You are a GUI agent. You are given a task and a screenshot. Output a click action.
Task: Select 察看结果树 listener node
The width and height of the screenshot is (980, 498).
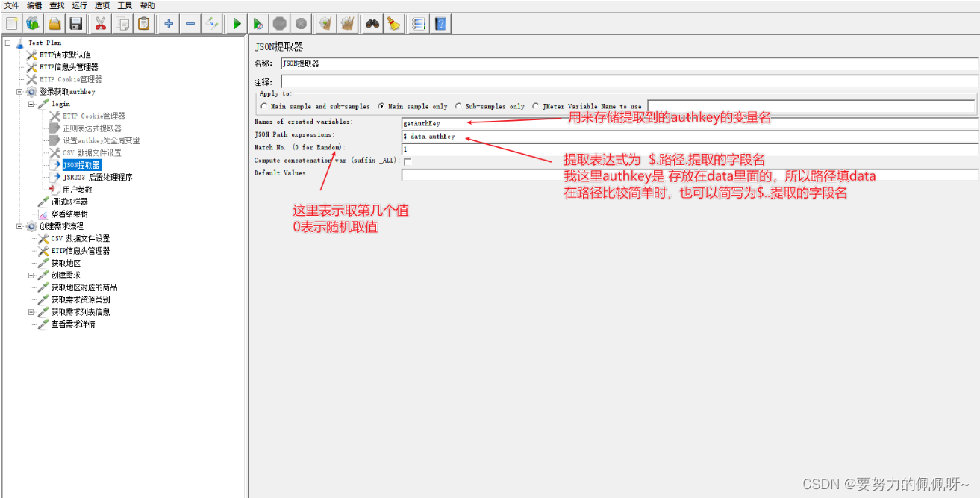coord(69,214)
